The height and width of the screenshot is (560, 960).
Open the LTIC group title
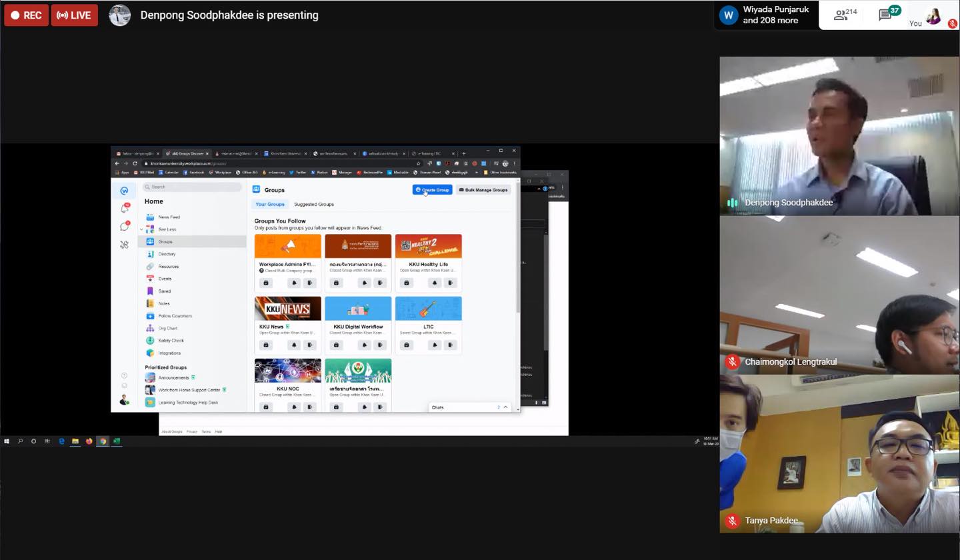point(429,327)
